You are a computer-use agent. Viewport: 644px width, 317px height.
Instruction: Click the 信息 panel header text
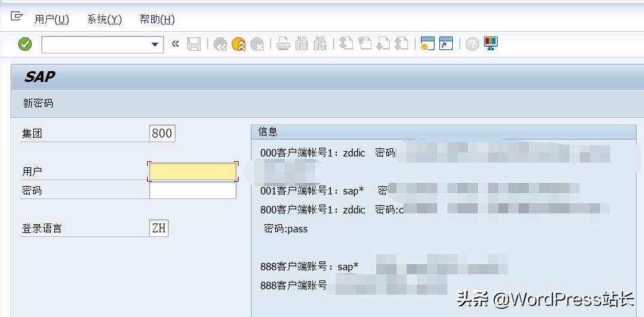[x=268, y=132]
